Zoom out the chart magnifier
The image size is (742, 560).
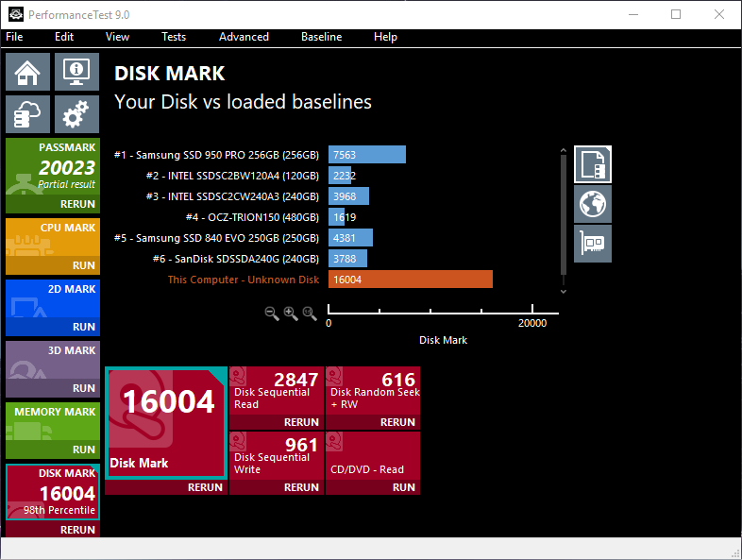pyautogui.click(x=272, y=314)
